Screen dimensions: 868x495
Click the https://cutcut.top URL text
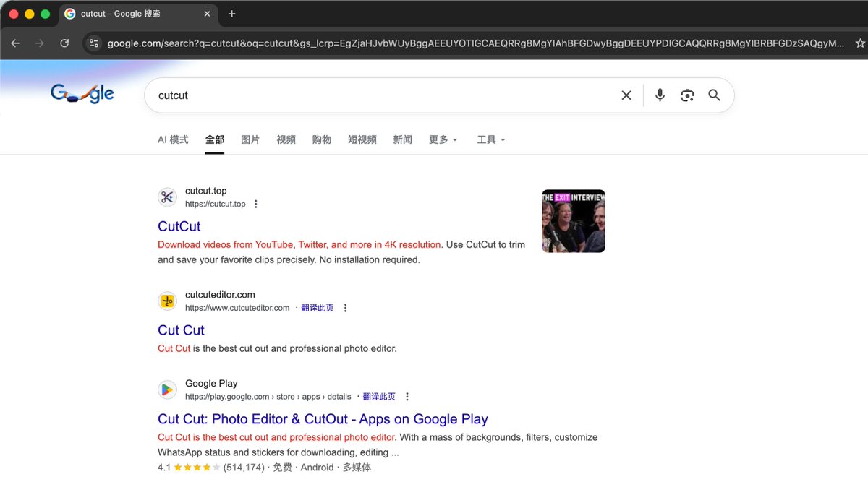pyautogui.click(x=216, y=205)
